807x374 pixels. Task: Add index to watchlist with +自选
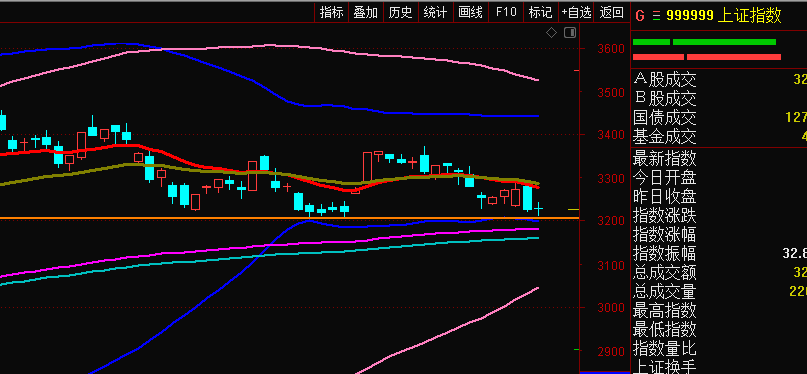point(576,13)
